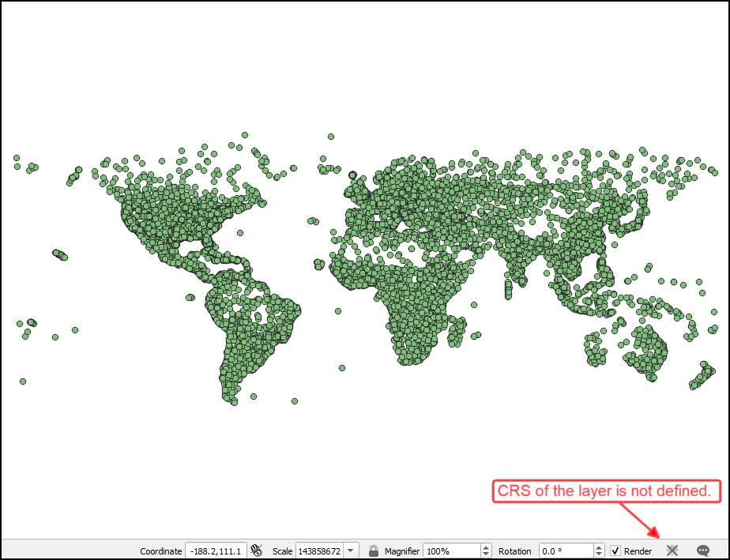Click the Scale value 143858672 box

pos(319,551)
